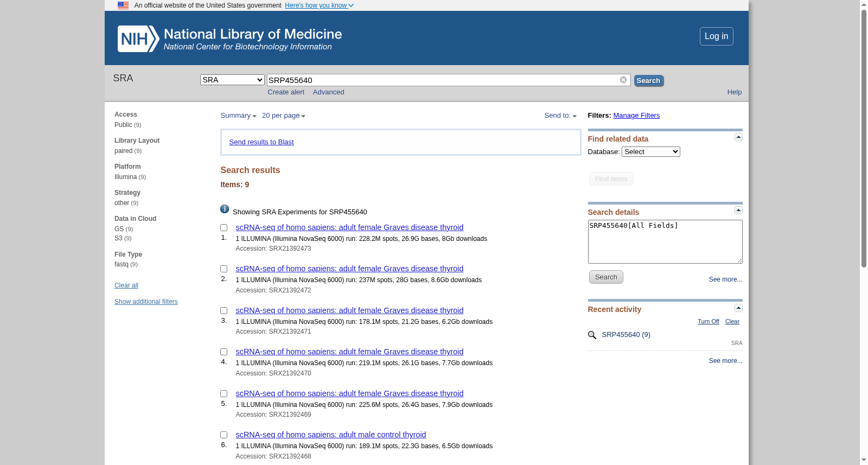
Task: Open SRP455640 (9) recent search
Action: [x=626, y=335]
